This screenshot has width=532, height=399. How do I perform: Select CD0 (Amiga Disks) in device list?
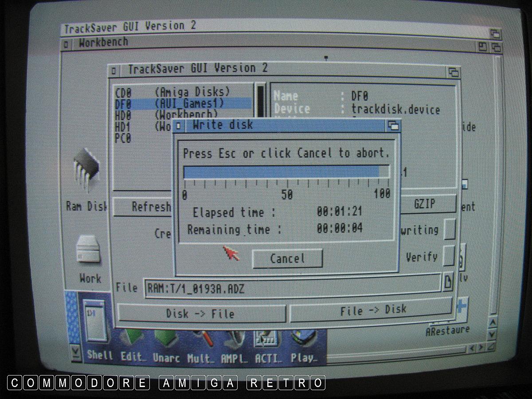173,92
